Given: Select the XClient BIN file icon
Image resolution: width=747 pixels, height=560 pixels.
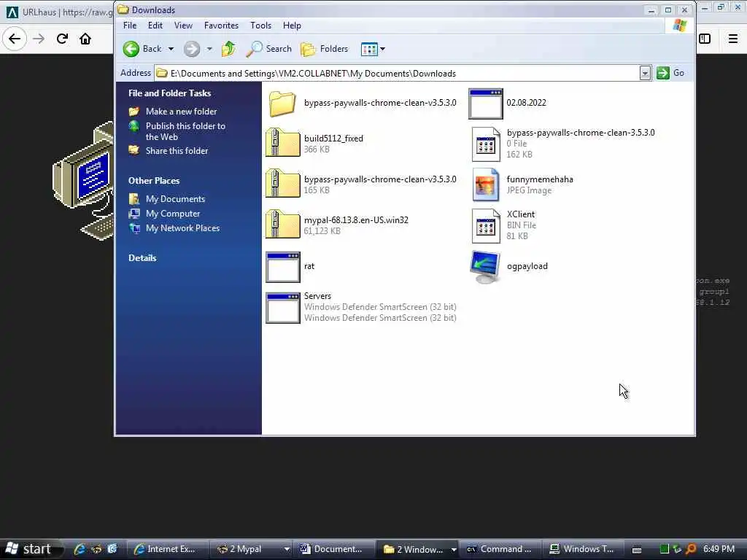Looking at the screenshot, I should point(486,226).
